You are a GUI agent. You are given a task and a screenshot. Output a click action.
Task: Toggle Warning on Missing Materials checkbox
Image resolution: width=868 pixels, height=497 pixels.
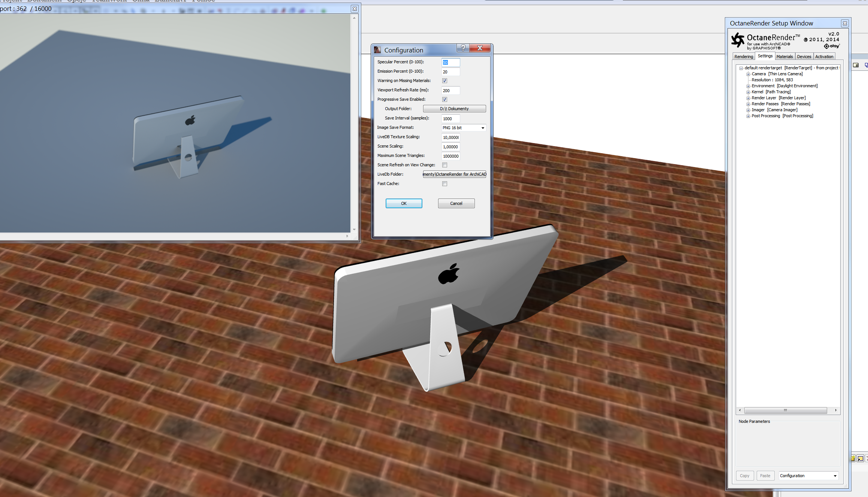pos(444,81)
